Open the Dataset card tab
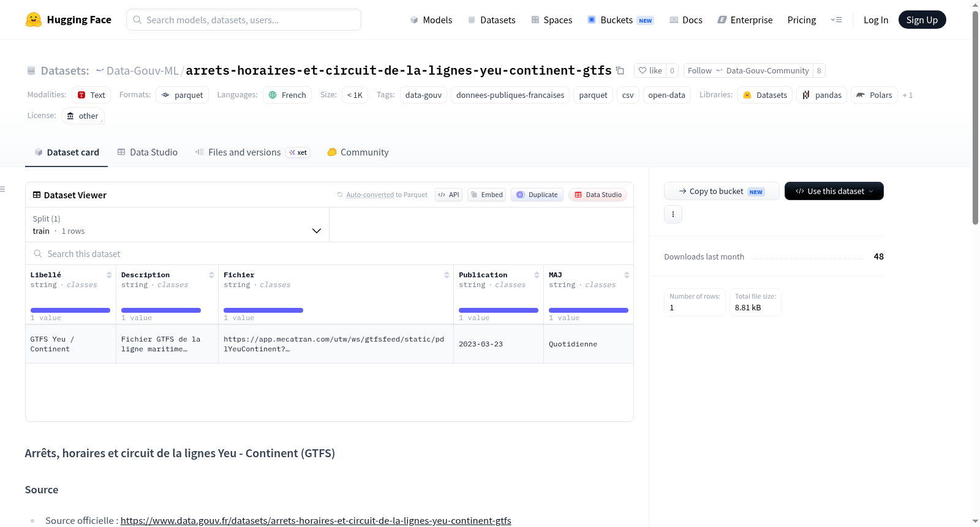 66,152
